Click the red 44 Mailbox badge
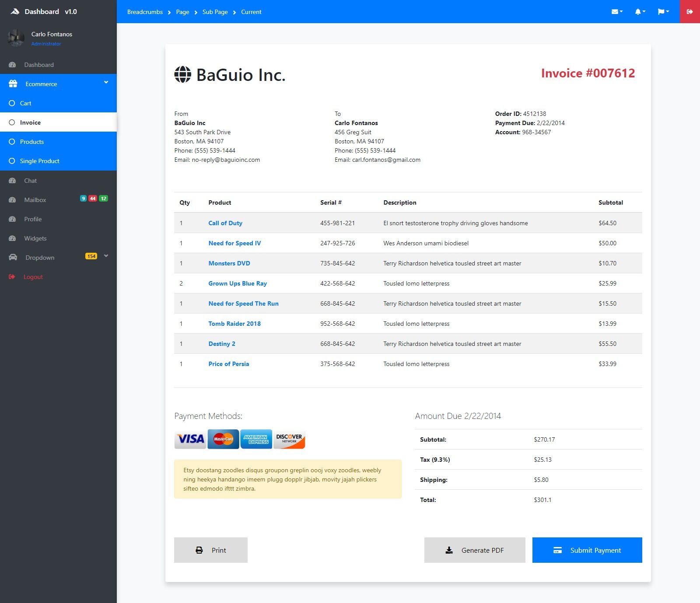The image size is (700, 603). [93, 199]
